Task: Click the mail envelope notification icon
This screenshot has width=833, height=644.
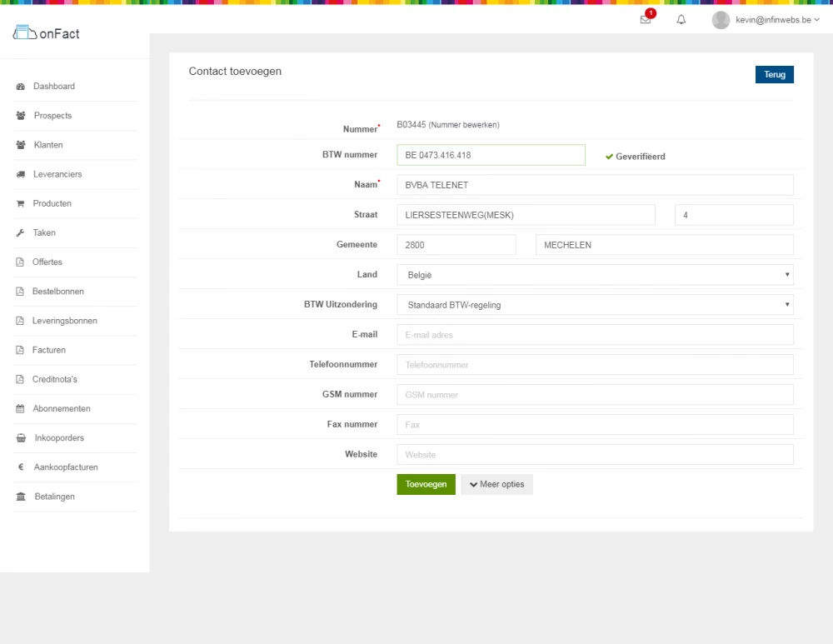Action: pos(645,20)
